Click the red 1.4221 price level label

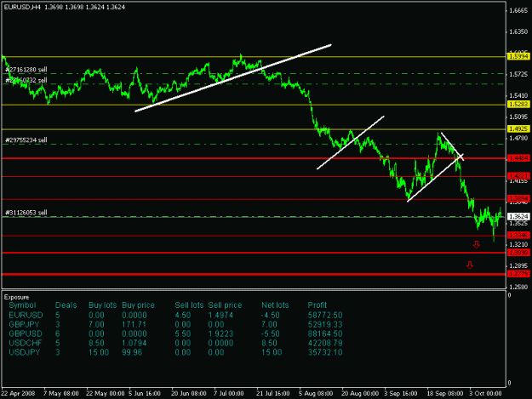click(518, 176)
